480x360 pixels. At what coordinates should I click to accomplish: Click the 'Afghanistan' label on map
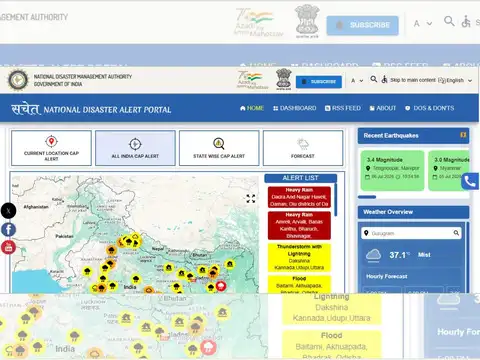click(36, 207)
